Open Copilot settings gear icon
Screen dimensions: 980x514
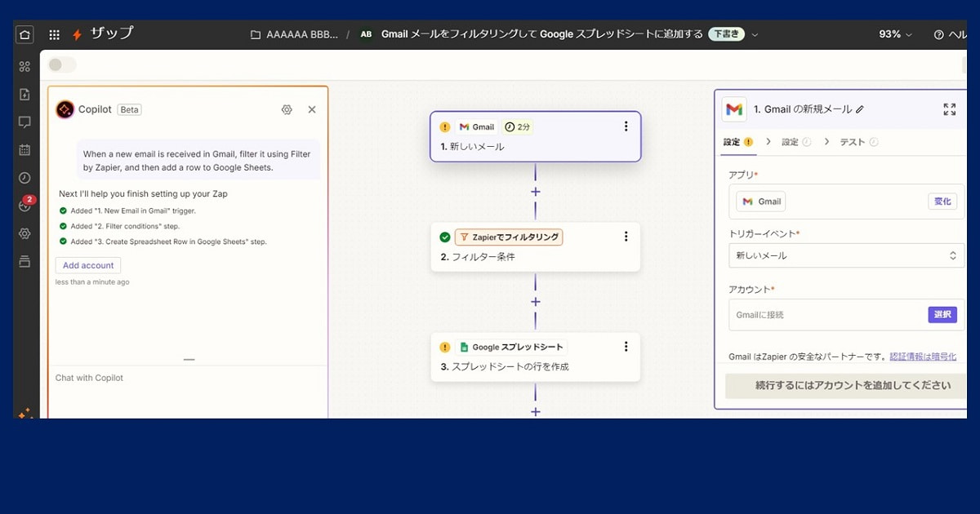[x=287, y=109]
